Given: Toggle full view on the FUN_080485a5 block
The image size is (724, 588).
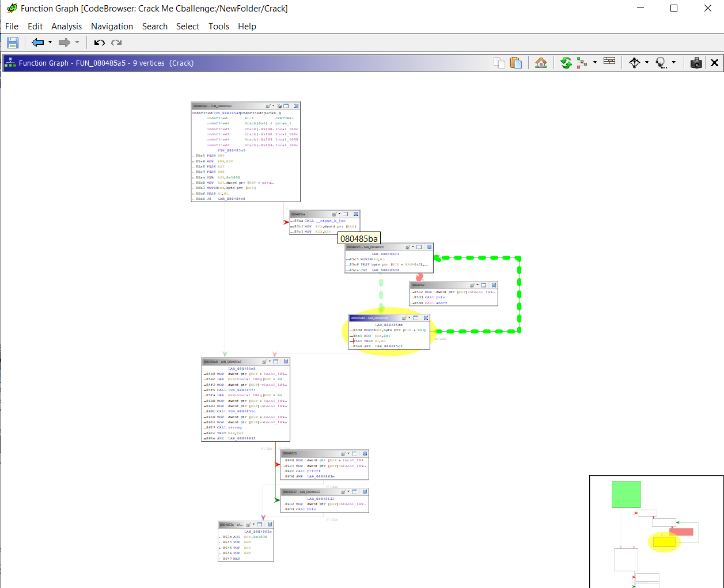Looking at the screenshot, I should click(x=286, y=106).
